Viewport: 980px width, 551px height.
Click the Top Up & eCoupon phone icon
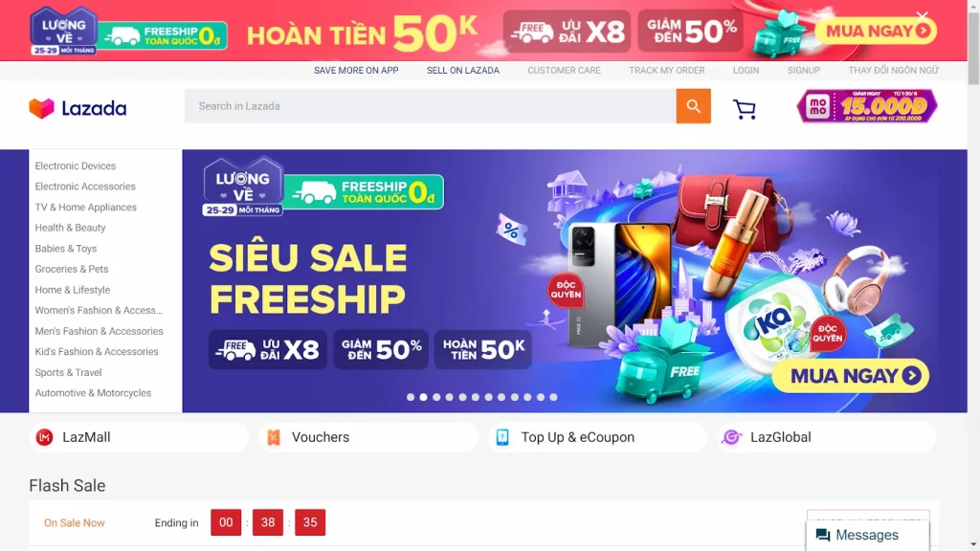502,437
